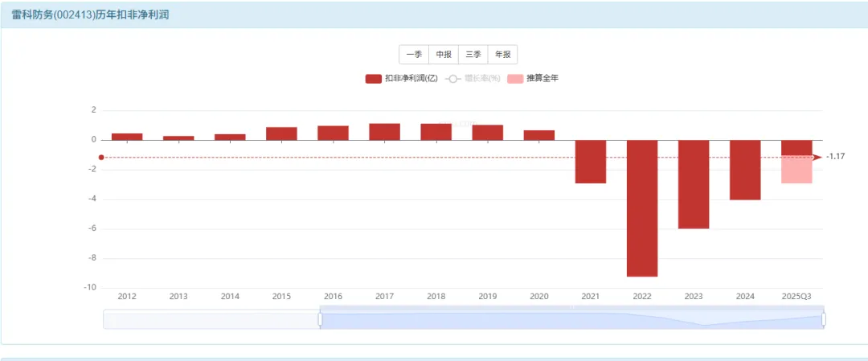
Task: Toggle the 增长率(%) legend series
Action: click(473, 79)
